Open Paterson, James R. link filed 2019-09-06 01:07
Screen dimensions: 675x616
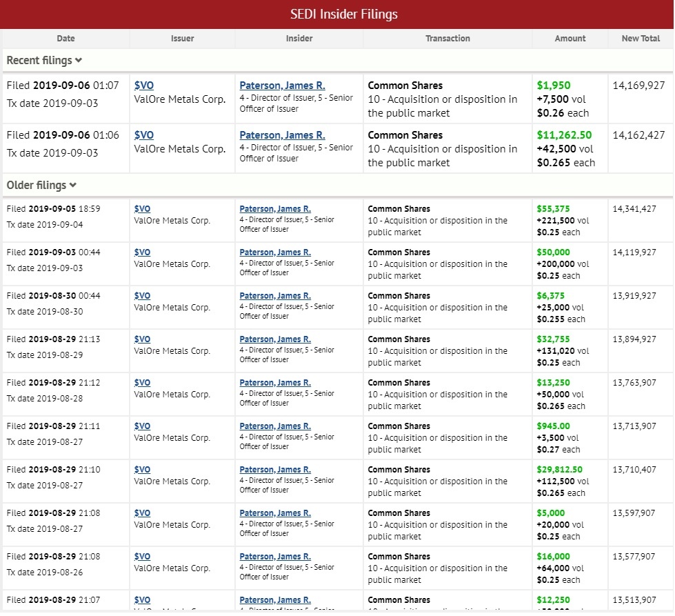[x=283, y=86]
